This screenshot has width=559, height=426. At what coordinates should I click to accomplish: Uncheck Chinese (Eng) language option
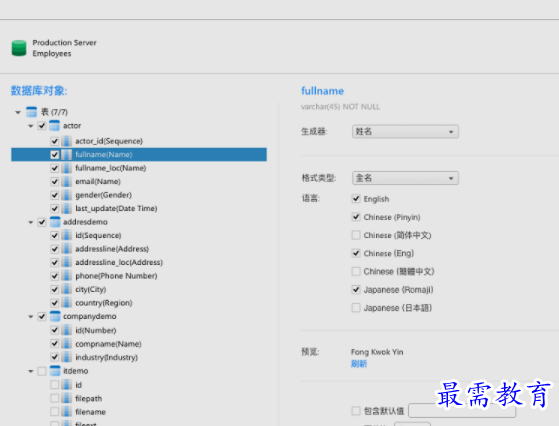(x=356, y=253)
